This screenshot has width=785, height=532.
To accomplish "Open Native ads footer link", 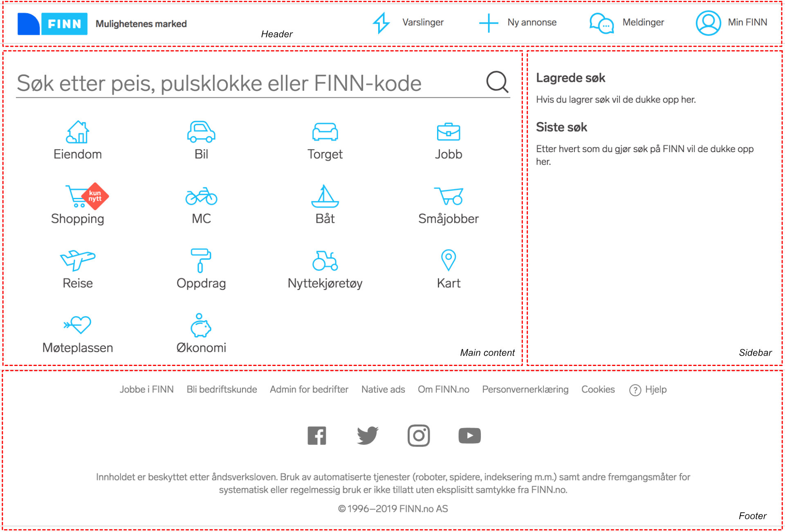I will [383, 390].
